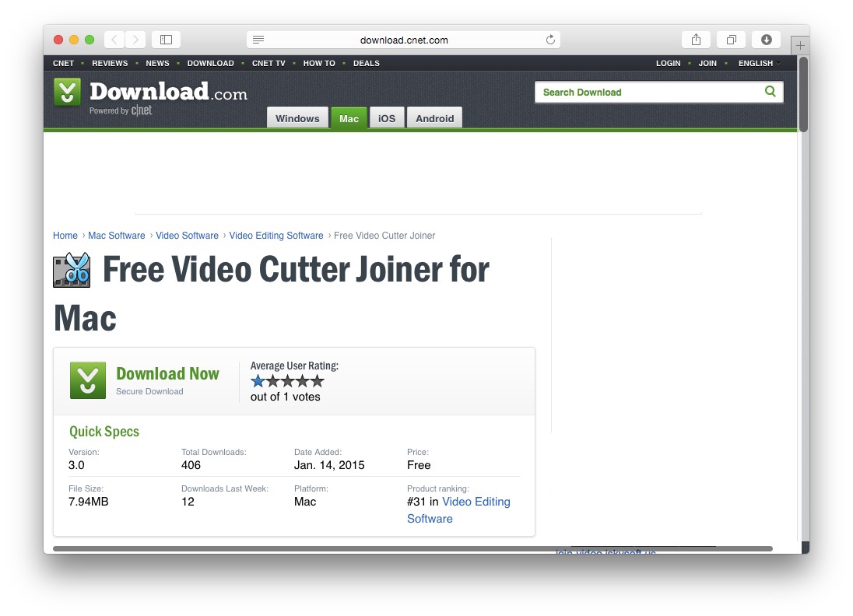Toggle the Safari sidebar button

point(166,40)
